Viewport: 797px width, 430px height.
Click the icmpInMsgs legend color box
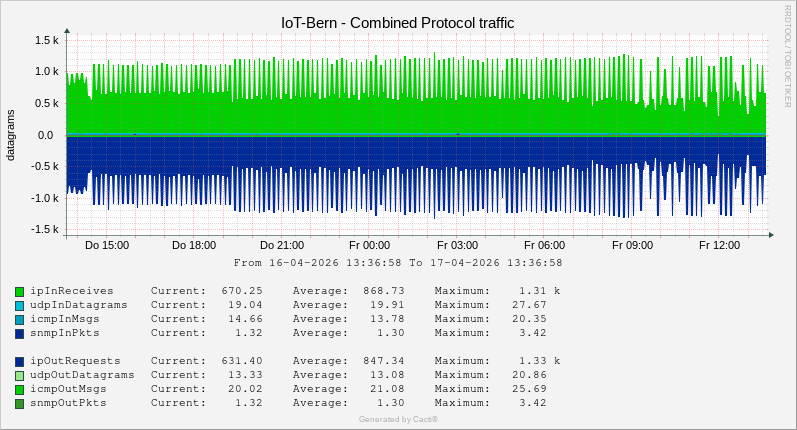[20, 319]
